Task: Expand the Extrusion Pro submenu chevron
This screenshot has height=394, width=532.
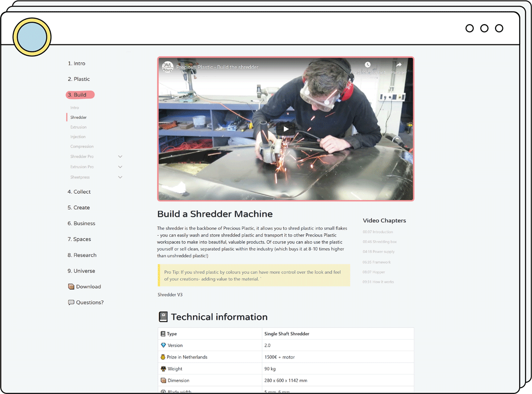Action: (120, 167)
